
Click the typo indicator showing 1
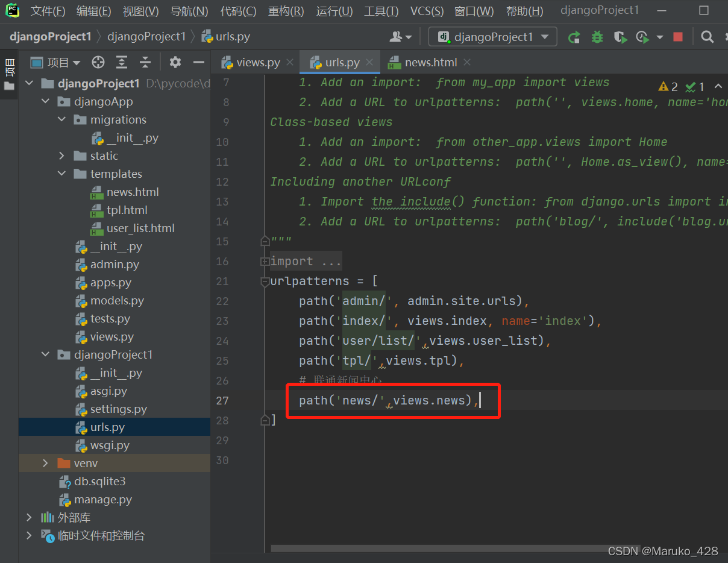[695, 87]
